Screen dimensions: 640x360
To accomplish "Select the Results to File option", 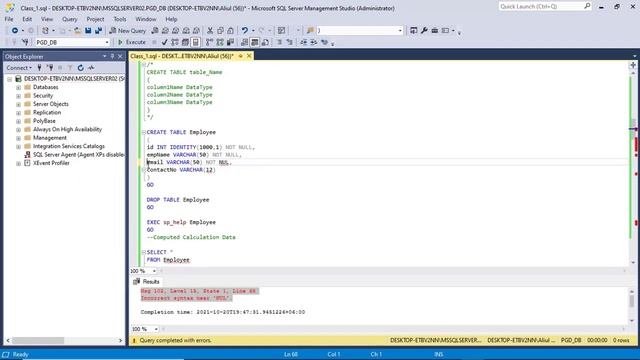I will tap(265, 42).
